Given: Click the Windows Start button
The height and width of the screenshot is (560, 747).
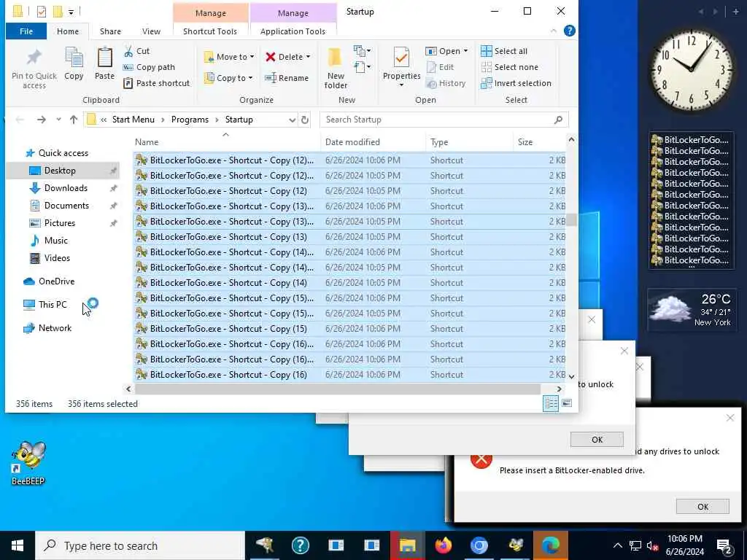Looking at the screenshot, I should (x=18, y=545).
